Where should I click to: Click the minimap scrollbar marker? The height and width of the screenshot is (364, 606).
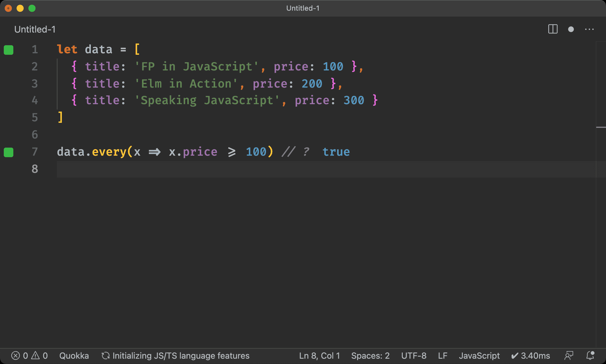coord(601,127)
